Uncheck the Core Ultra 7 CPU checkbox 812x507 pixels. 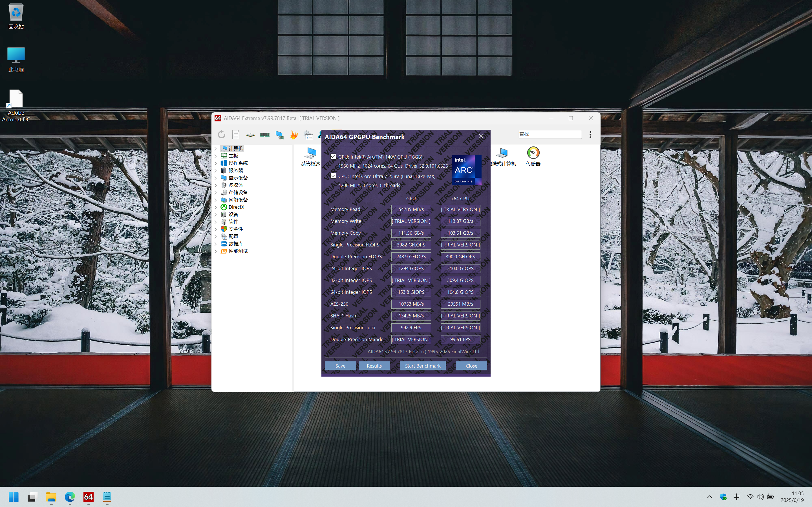click(x=333, y=176)
